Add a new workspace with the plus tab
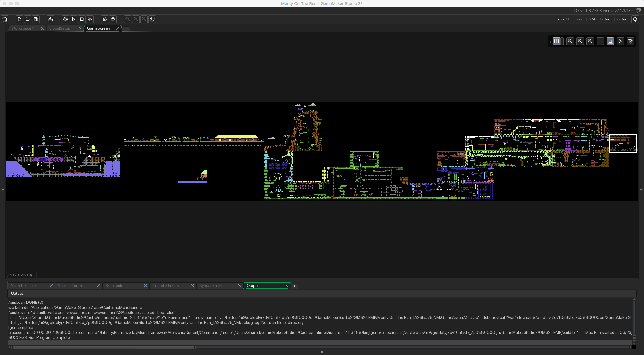 [x=126, y=29]
